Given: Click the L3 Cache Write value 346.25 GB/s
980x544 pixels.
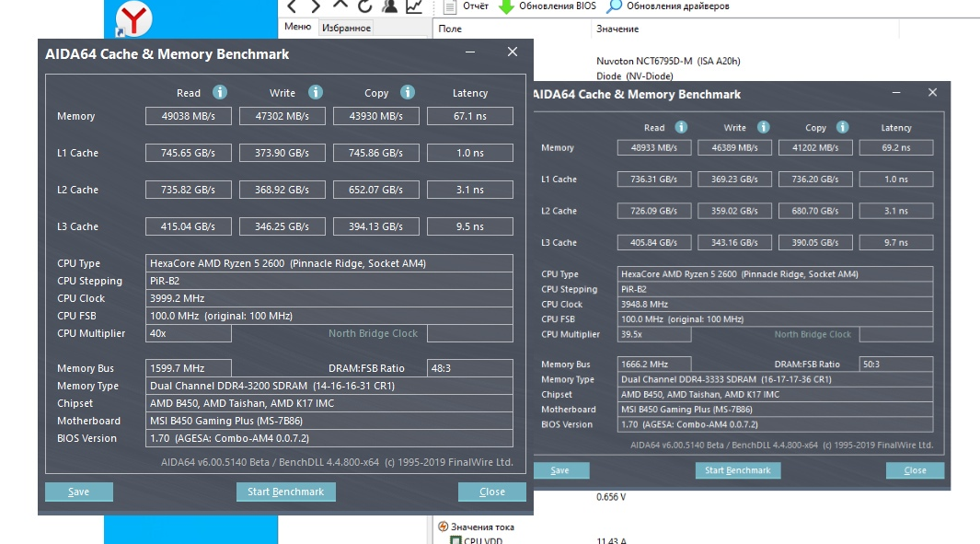Looking at the screenshot, I should tap(282, 226).
